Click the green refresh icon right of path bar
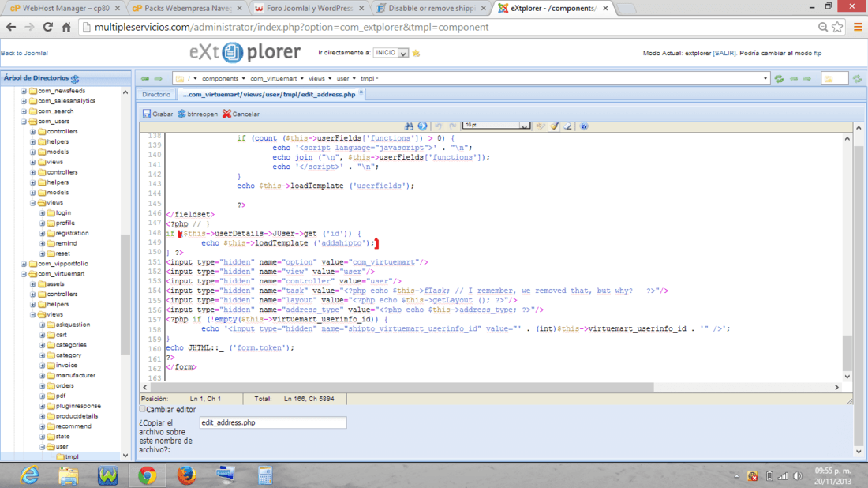 click(780, 79)
